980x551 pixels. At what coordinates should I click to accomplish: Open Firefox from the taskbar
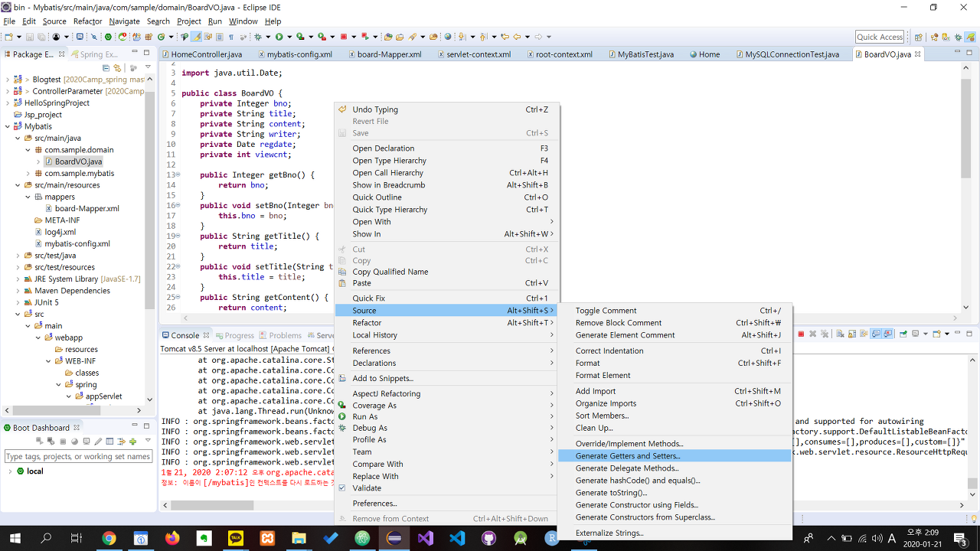pyautogui.click(x=171, y=538)
